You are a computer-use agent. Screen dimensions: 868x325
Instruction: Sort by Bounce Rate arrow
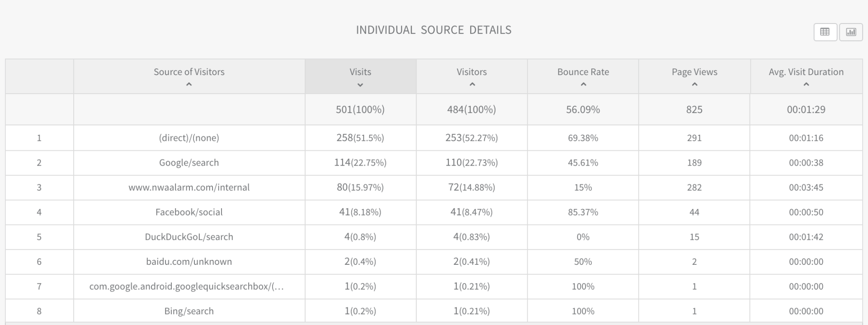[x=583, y=85]
